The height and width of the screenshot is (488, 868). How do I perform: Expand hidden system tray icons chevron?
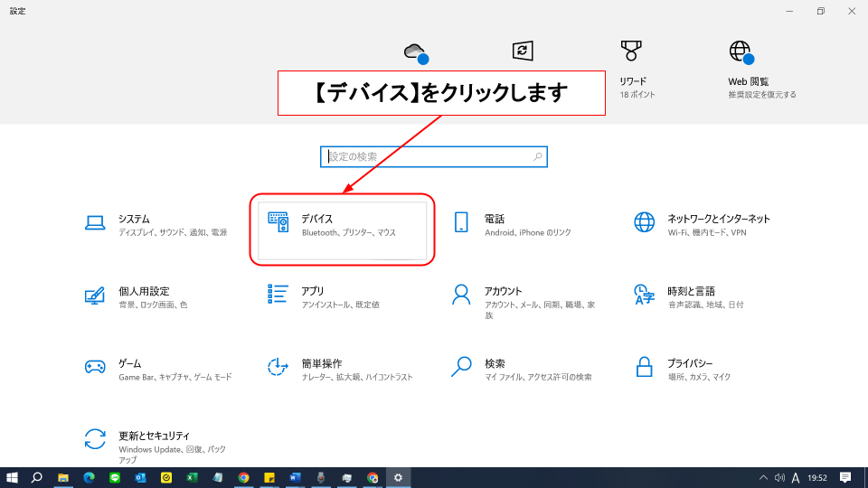[776, 477]
